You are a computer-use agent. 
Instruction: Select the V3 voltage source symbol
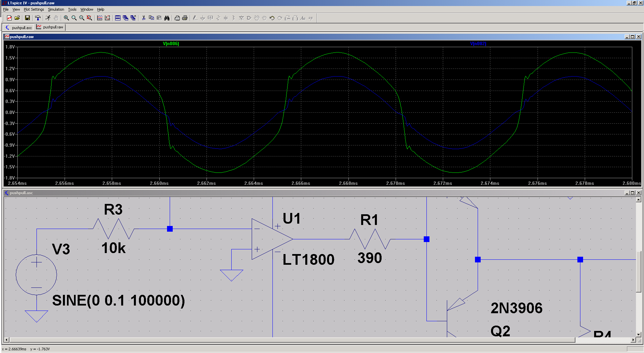point(36,275)
